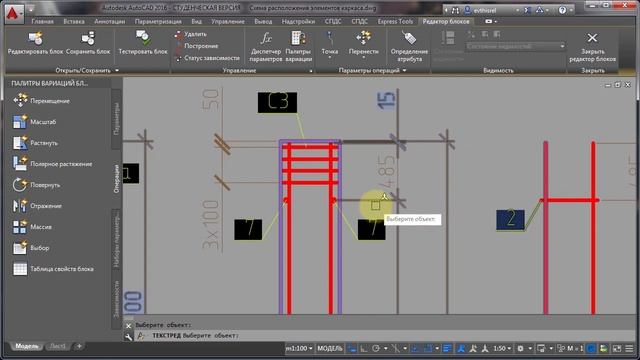The width and height of the screenshot is (640, 360).
Task: Open Диспетчер параметров
Action: click(266, 47)
